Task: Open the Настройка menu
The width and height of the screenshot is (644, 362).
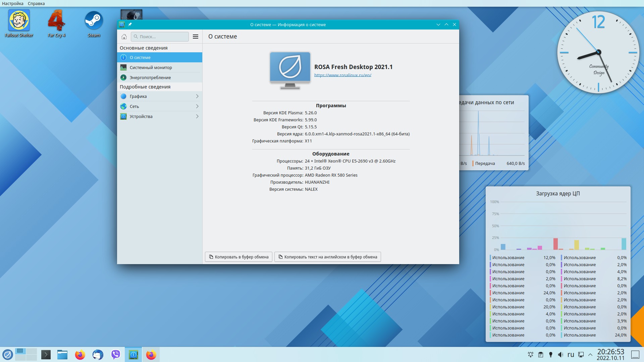Action: (13, 3)
